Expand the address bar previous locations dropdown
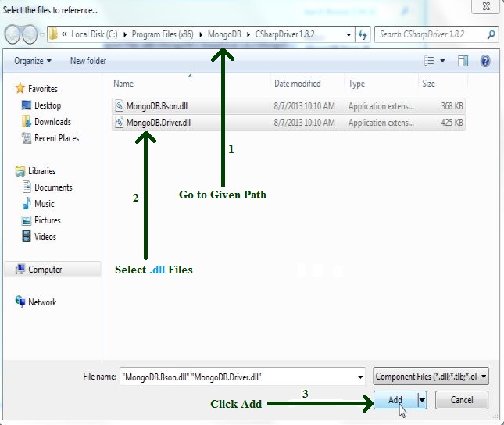The image size is (504, 425). pyautogui.click(x=349, y=34)
